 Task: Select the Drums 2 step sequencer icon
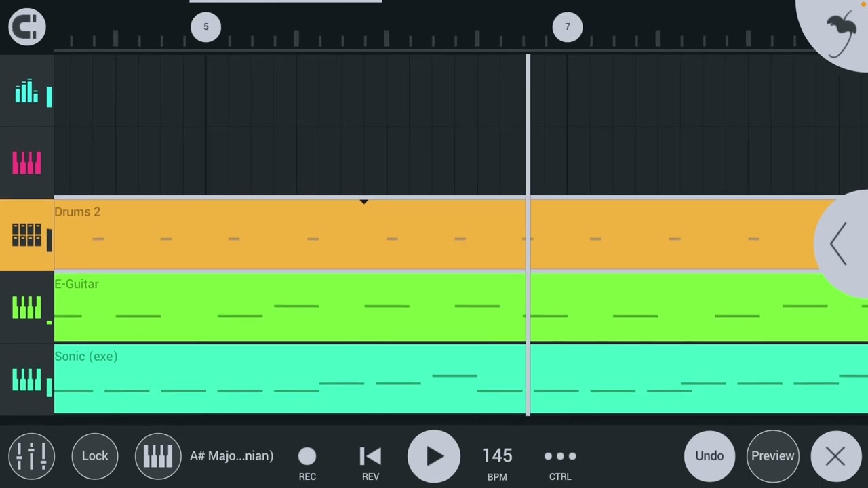(27, 235)
